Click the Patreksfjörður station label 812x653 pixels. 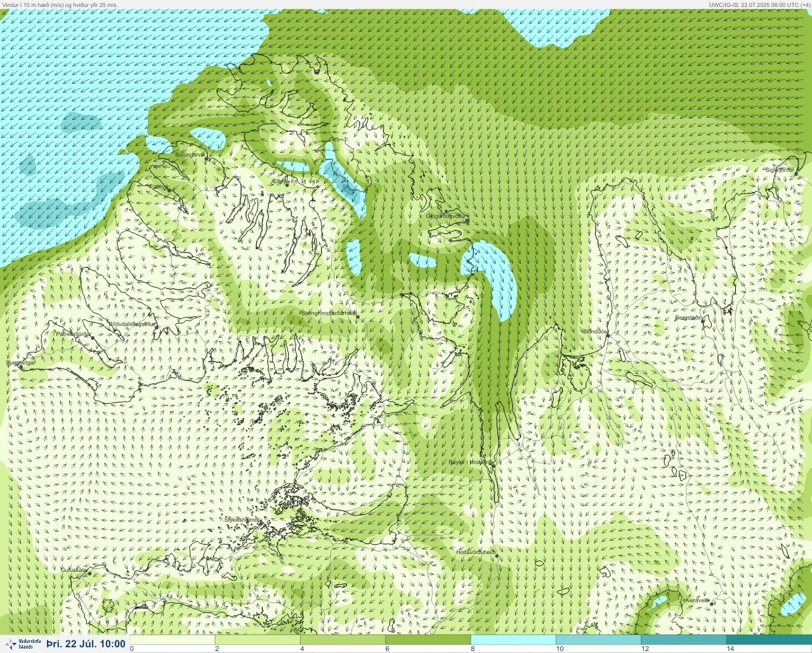pyautogui.click(x=74, y=333)
